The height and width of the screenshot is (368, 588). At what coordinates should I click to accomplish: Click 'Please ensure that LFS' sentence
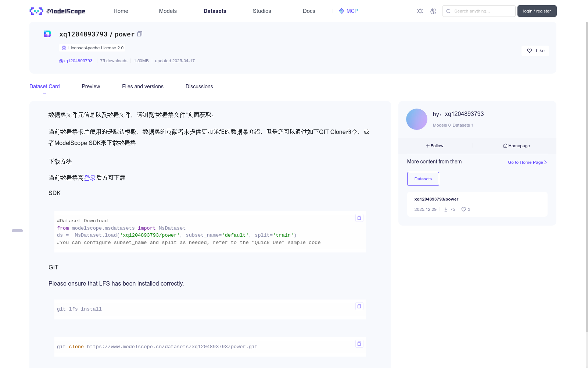pos(116,283)
